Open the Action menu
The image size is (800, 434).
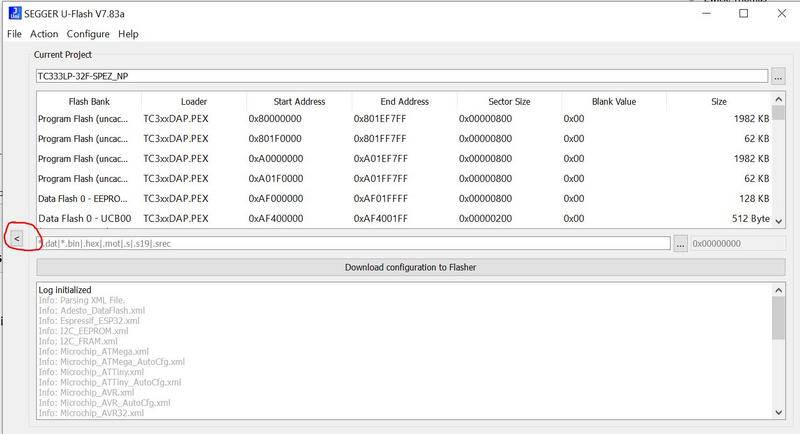[44, 34]
